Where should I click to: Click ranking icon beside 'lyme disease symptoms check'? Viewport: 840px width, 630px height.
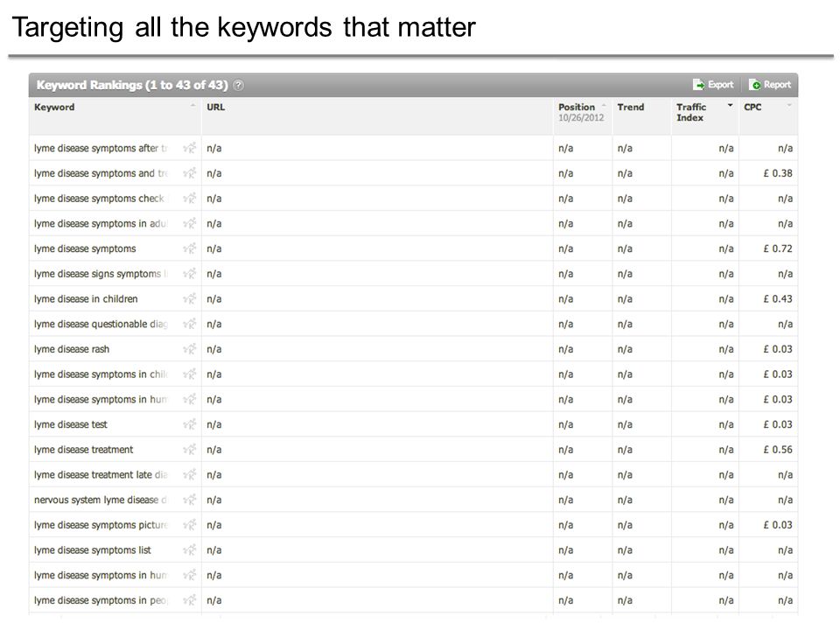190,199
